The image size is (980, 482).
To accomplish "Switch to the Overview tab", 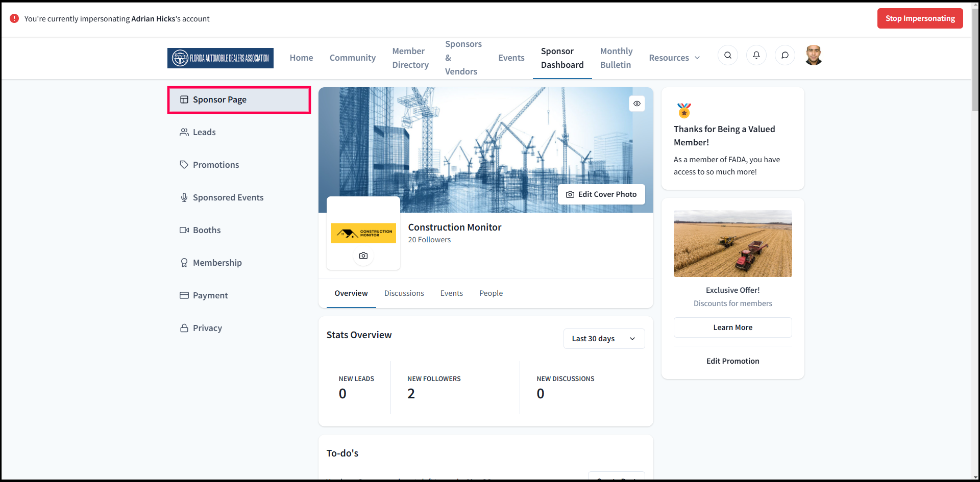I will (351, 293).
